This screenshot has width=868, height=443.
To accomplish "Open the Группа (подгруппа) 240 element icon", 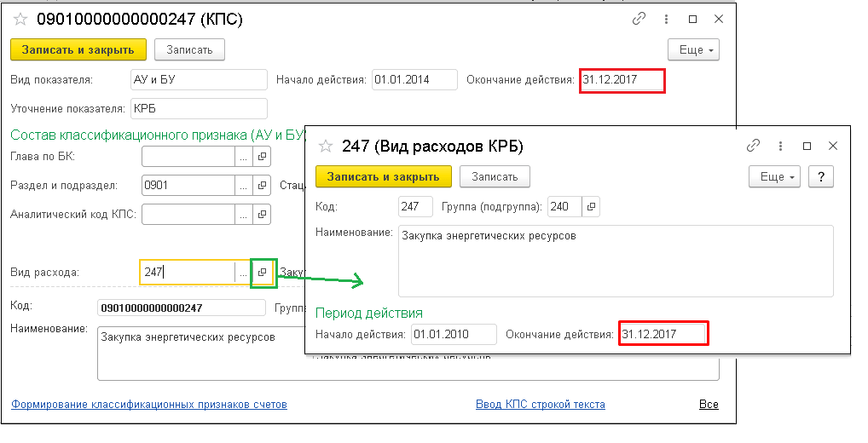I will coord(591,207).
